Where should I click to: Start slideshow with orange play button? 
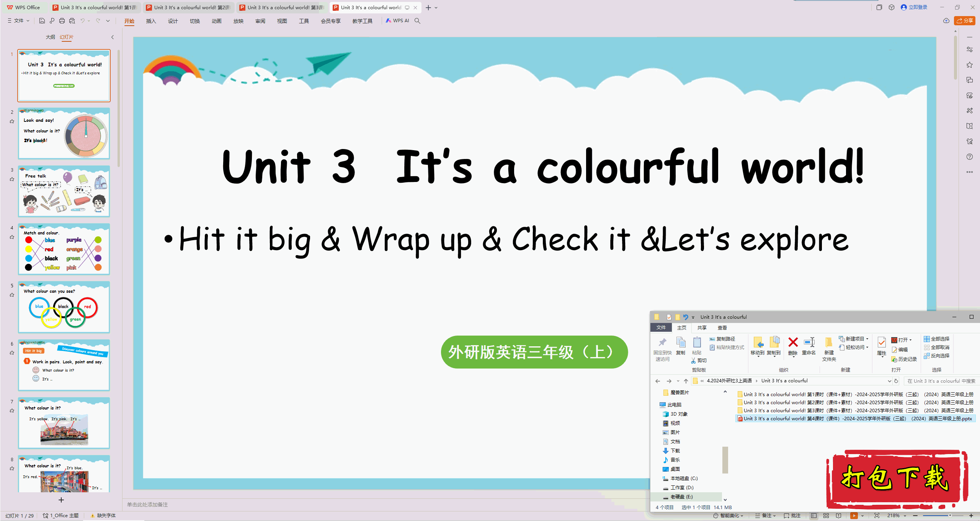pos(854,516)
